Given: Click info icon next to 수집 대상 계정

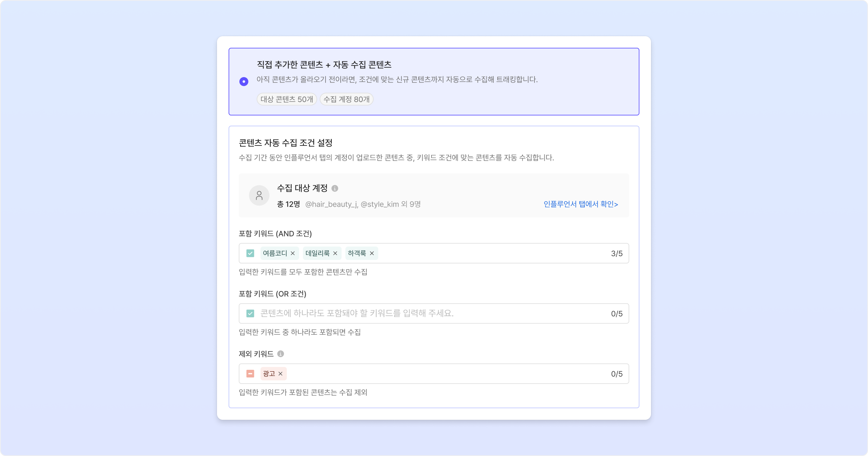Looking at the screenshot, I should tap(335, 188).
